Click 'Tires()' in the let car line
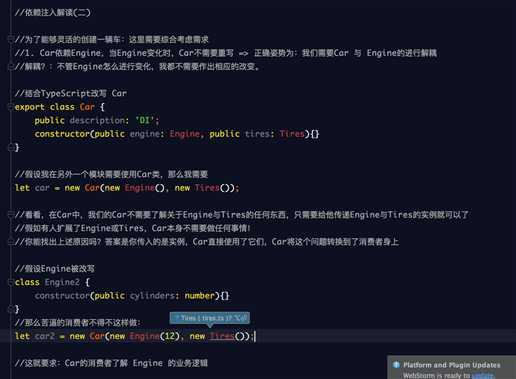Image resolution: width=516 pixels, height=379 pixels. (x=212, y=188)
